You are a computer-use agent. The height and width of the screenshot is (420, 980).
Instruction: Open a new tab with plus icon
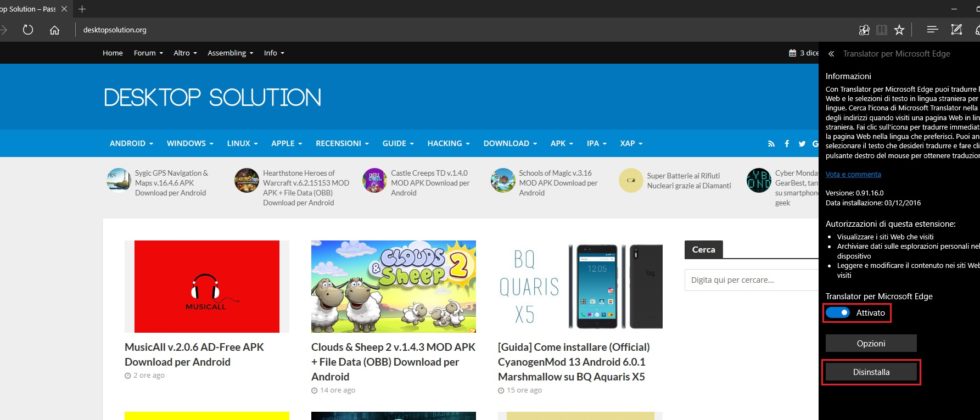pos(82,9)
